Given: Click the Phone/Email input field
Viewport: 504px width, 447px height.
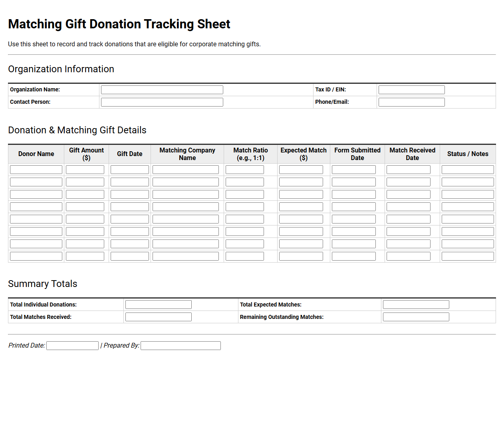Looking at the screenshot, I should (412, 102).
